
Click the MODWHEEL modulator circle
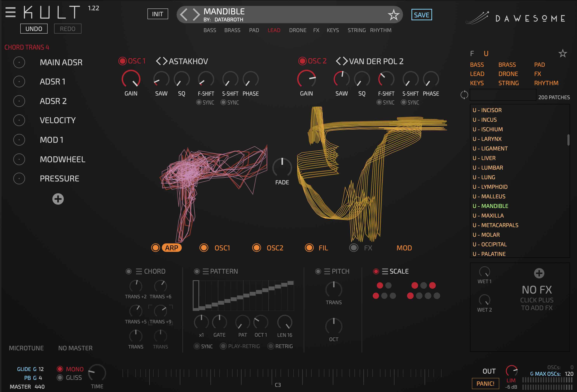click(x=19, y=159)
